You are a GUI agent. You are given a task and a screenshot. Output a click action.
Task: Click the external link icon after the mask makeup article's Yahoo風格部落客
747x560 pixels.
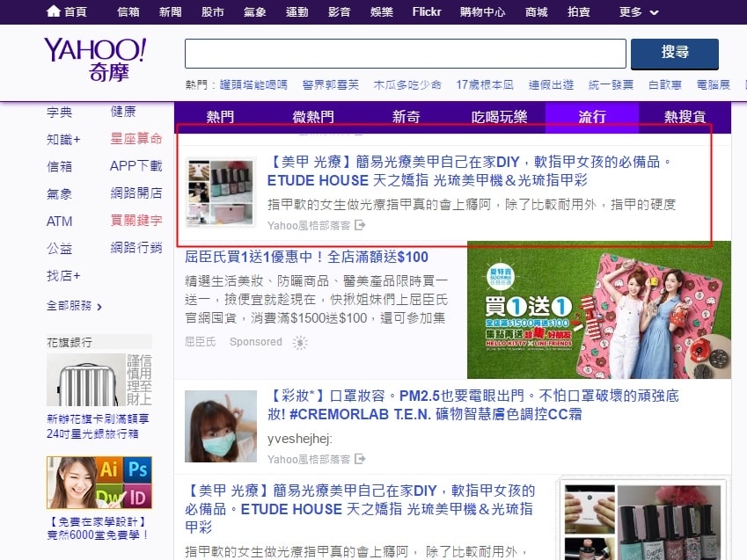[361, 459]
